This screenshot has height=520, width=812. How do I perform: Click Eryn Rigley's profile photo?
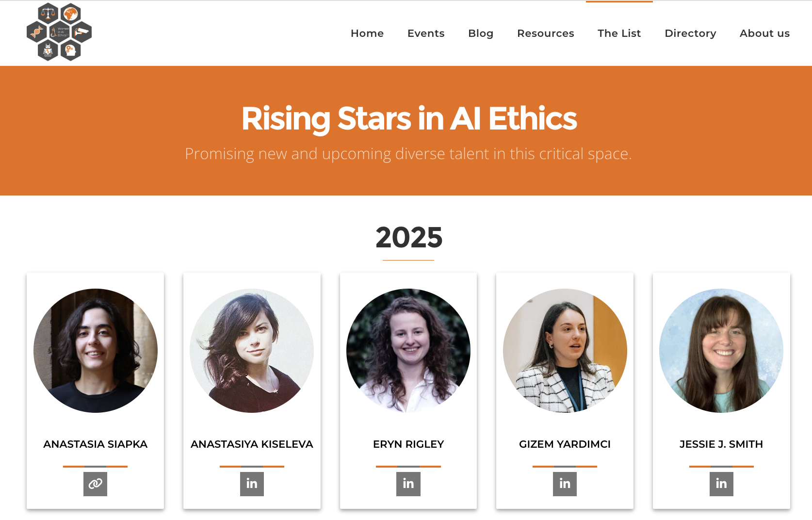pyautogui.click(x=408, y=351)
